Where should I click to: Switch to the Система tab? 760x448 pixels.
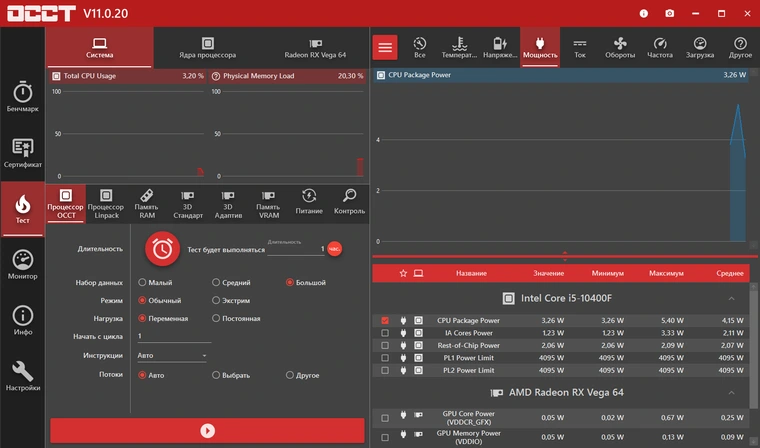[99, 48]
